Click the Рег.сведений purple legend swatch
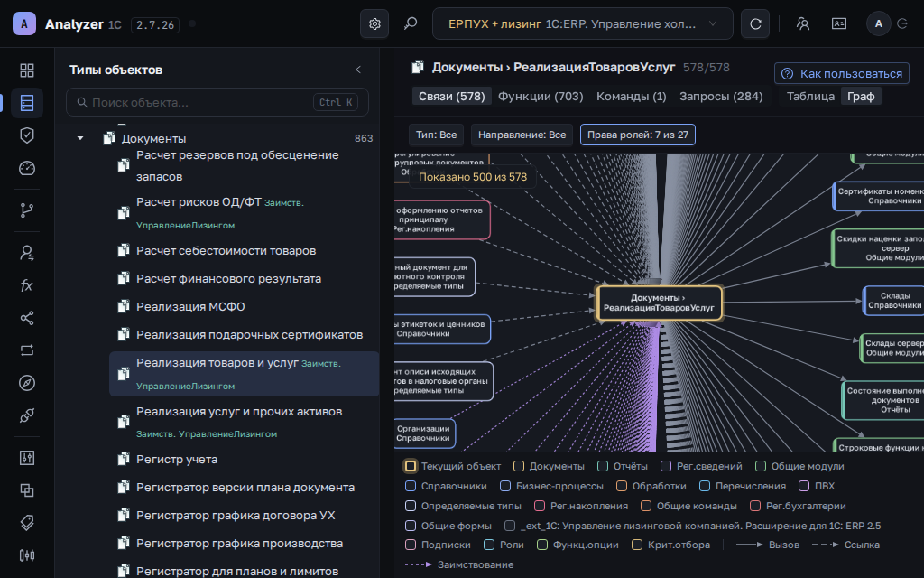Image resolution: width=924 pixels, height=578 pixels. tap(666, 466)
